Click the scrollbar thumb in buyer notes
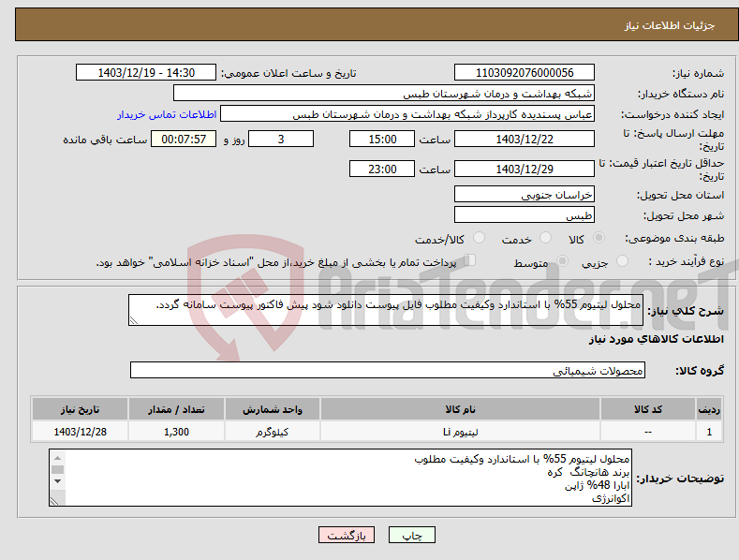 (57, 469)
